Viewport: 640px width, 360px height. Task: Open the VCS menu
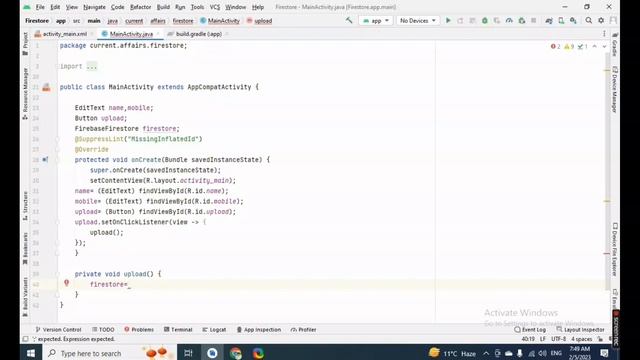pos(215,7)
